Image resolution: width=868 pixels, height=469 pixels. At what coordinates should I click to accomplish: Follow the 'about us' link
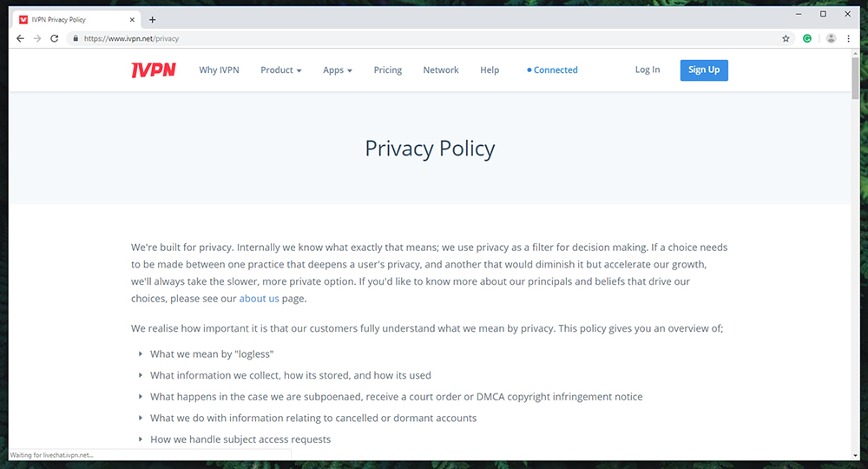[x=259, y=299]
